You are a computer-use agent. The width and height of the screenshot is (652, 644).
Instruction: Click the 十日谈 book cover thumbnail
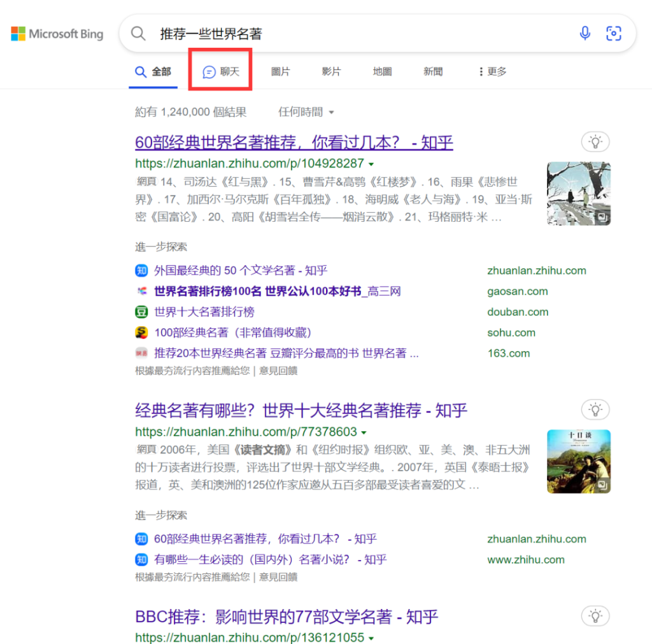tap(579, 462)
